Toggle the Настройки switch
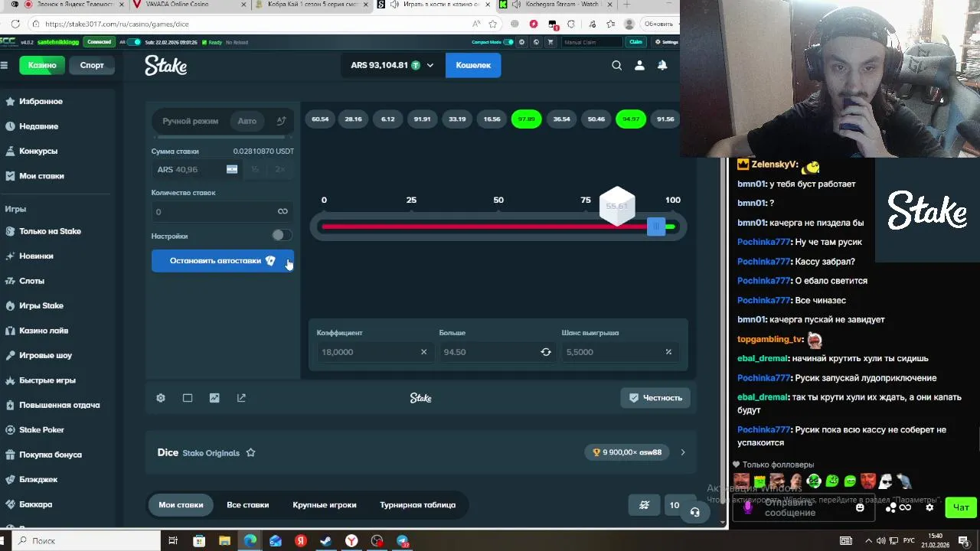Screen dimensions: 980x551 [280, 236]
